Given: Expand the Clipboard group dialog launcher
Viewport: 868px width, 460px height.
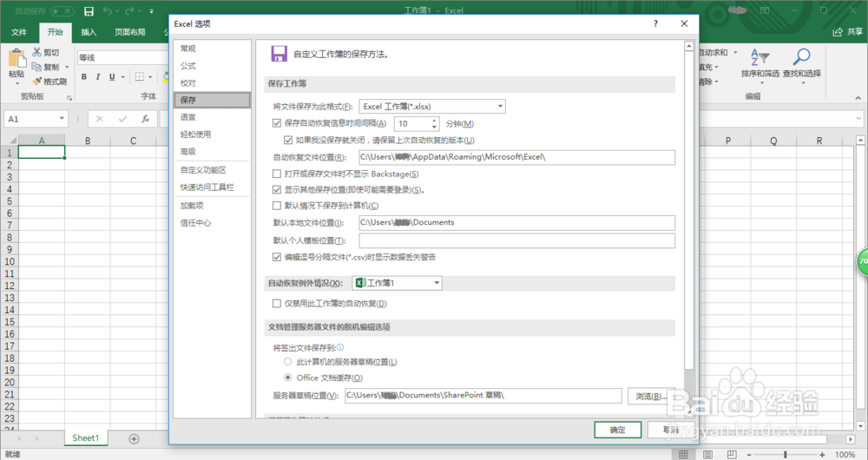Looking at the screenshot, I should [x=69, y=98].
